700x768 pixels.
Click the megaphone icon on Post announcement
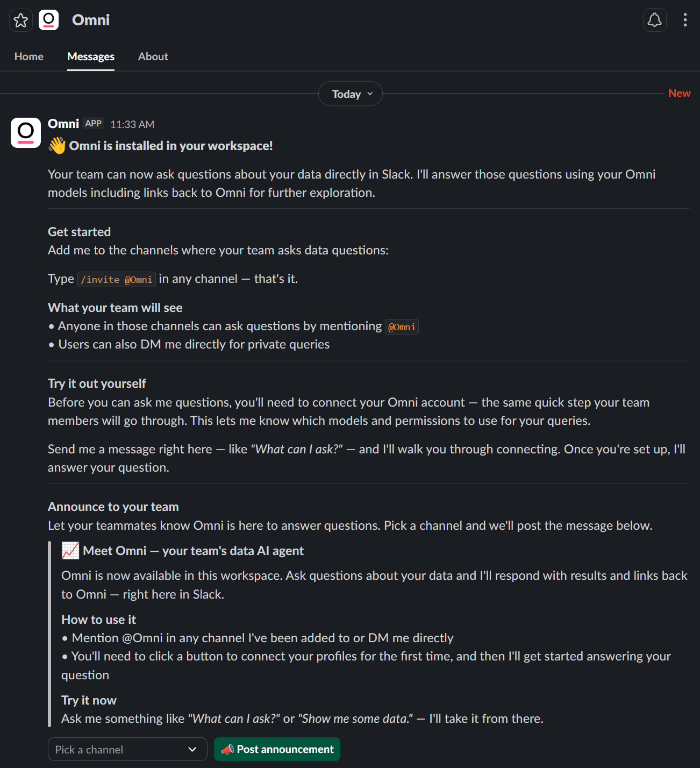[227, 749]
